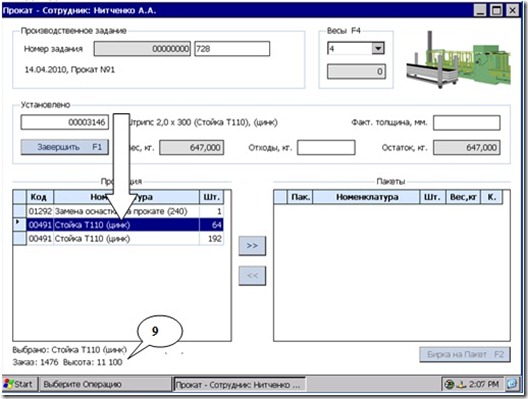Click the << remove-from-package button
The image size is (528, 399).
click(252, 276)
